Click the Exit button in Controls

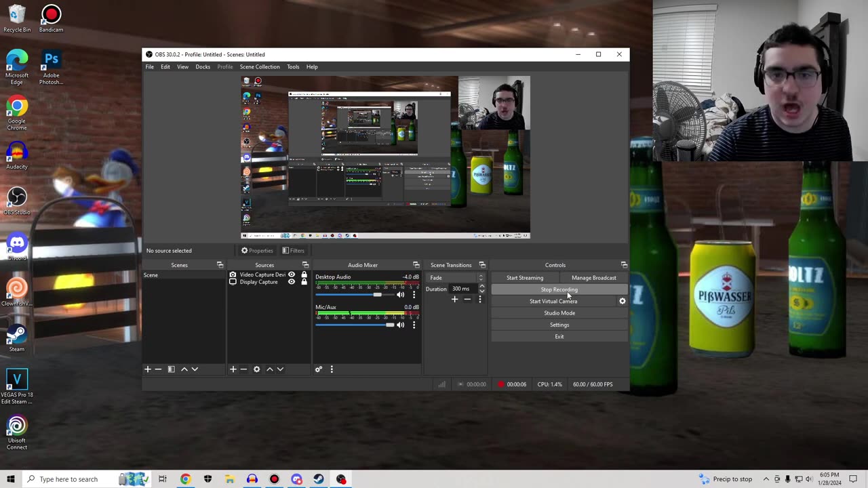559,337
